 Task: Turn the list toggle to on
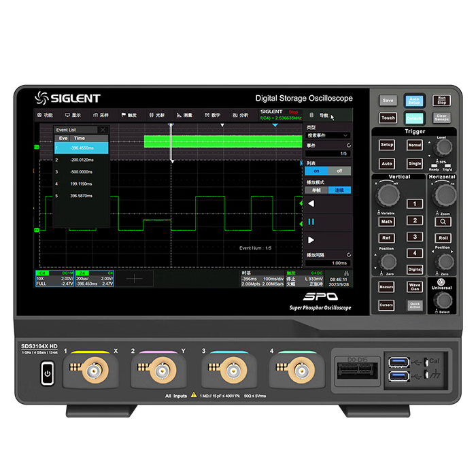tap(316, 171)
